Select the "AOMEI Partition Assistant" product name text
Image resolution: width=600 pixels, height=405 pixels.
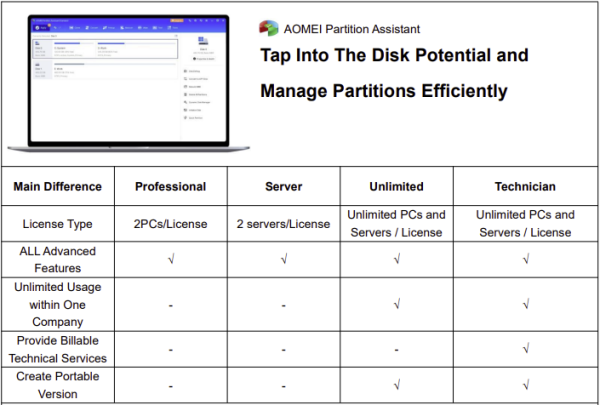click(x=352, y=29)
